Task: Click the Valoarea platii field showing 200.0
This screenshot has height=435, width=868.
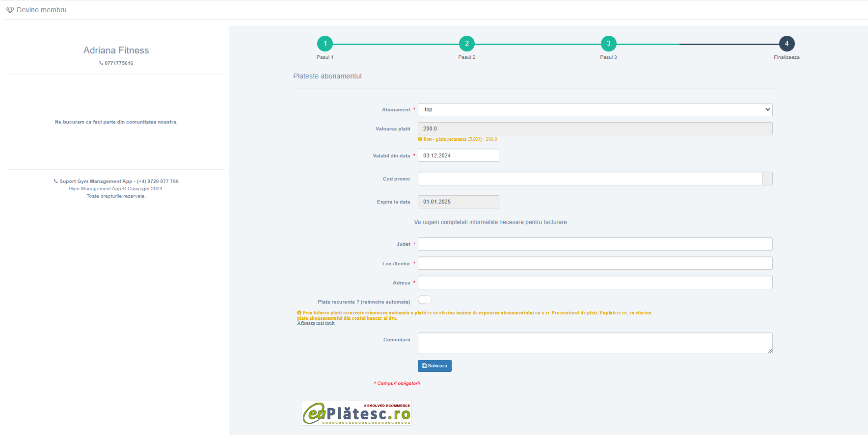Action: (x=595, y=128)
